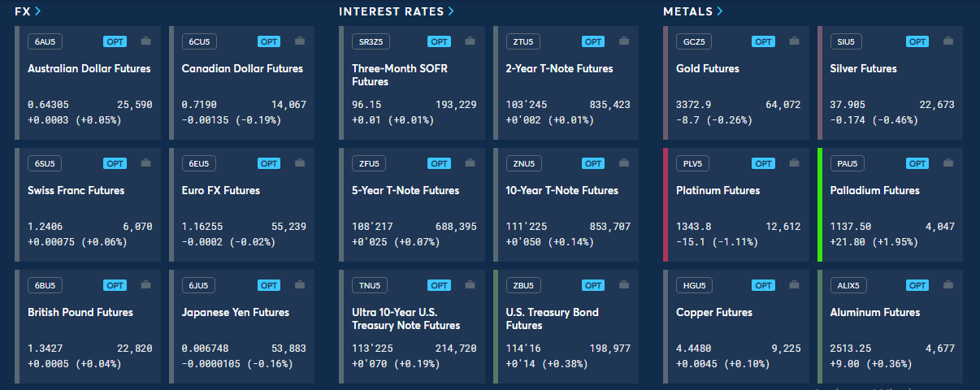
Task: Click briefcase icon on Euro FX Futures card
Action: pyautogui.click(x=300, y=163)
